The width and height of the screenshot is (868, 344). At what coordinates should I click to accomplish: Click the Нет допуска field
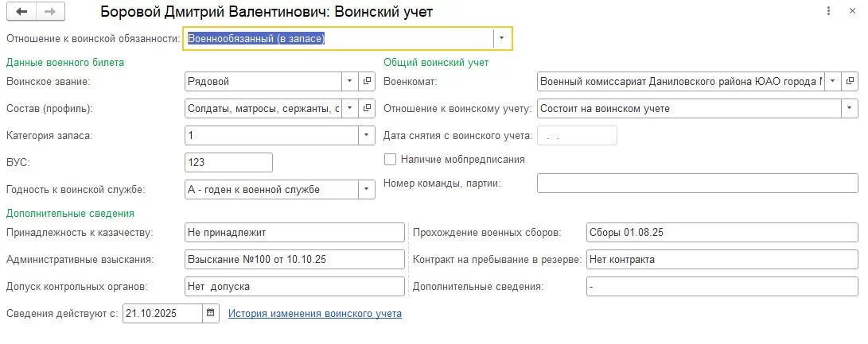(x=295, y=287)
